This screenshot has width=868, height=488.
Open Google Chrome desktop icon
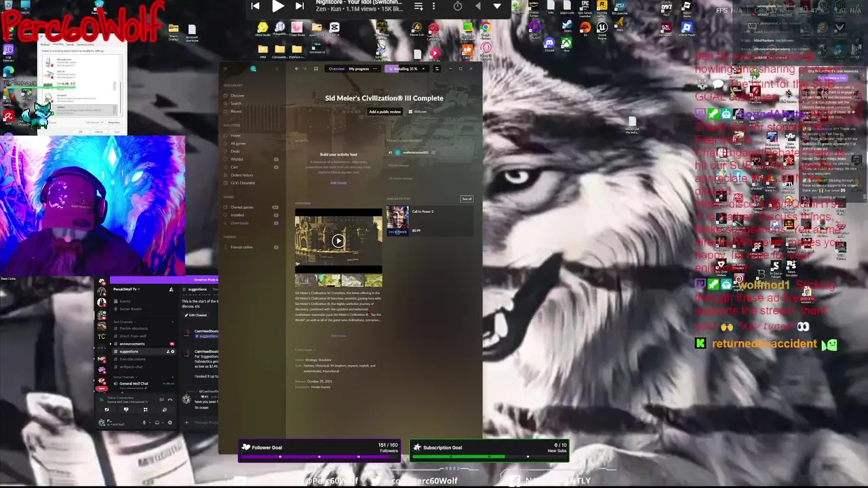(486, 29)
